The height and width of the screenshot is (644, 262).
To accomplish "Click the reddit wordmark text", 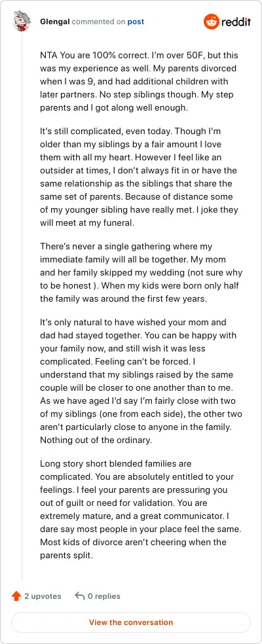I will pos(236,22).
